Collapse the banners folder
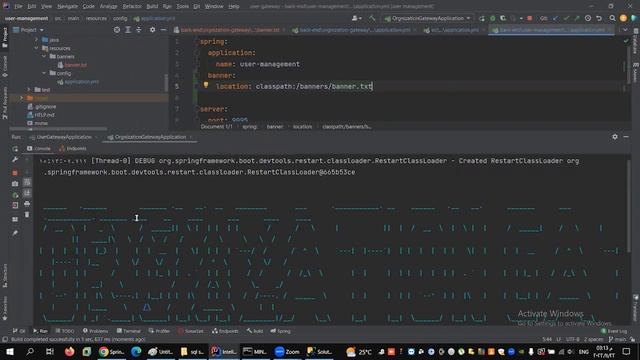 click(44, 56)
